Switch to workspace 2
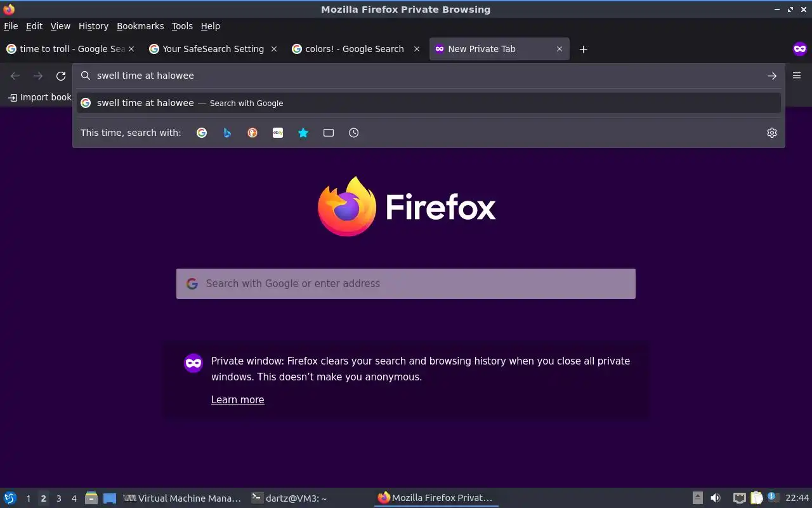Screen dimensions: 812x508 [43, 498]
